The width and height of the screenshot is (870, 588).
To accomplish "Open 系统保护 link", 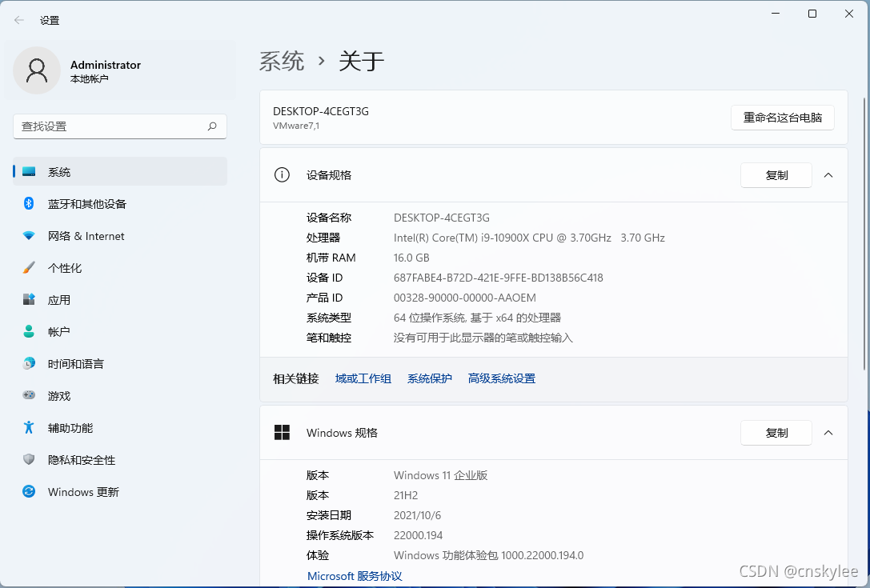I will coord(430,379).
